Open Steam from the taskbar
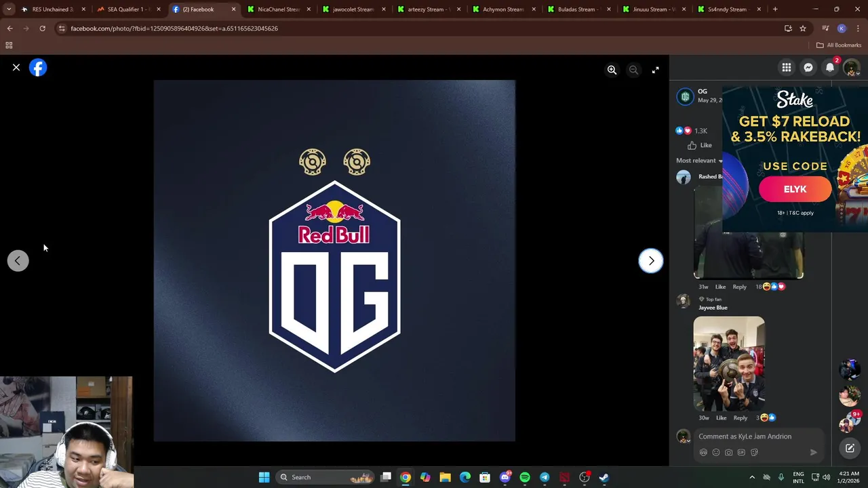The height and width of the screenshot is (488, 868). [x=604, y=477]
